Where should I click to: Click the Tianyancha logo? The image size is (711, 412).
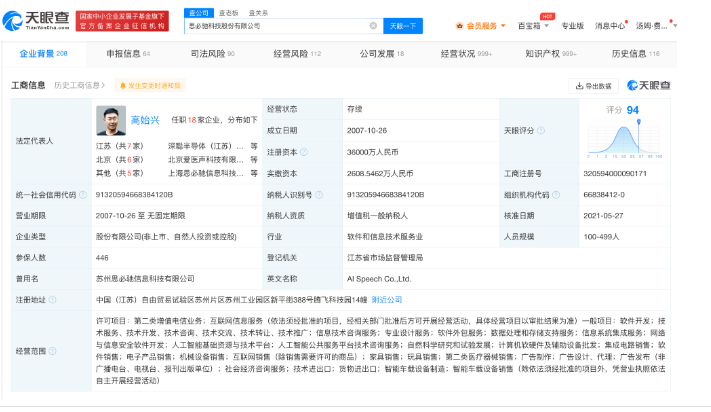pyautogui.click(x=37, y=18)
